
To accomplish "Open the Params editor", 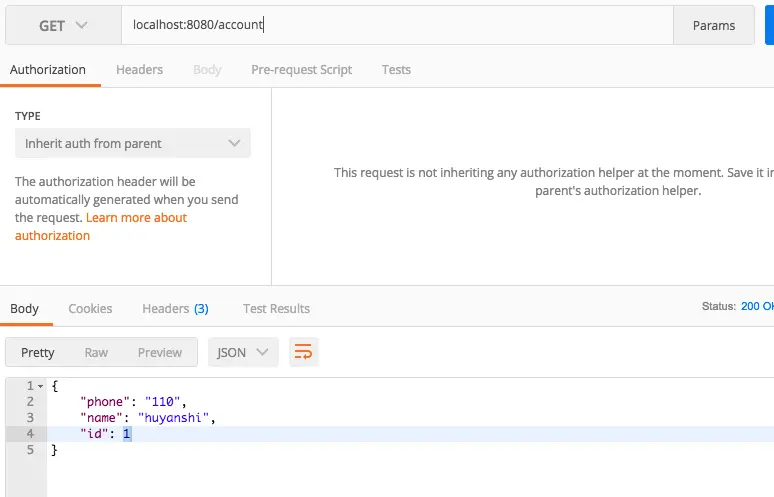I will [x=714, y=25].
